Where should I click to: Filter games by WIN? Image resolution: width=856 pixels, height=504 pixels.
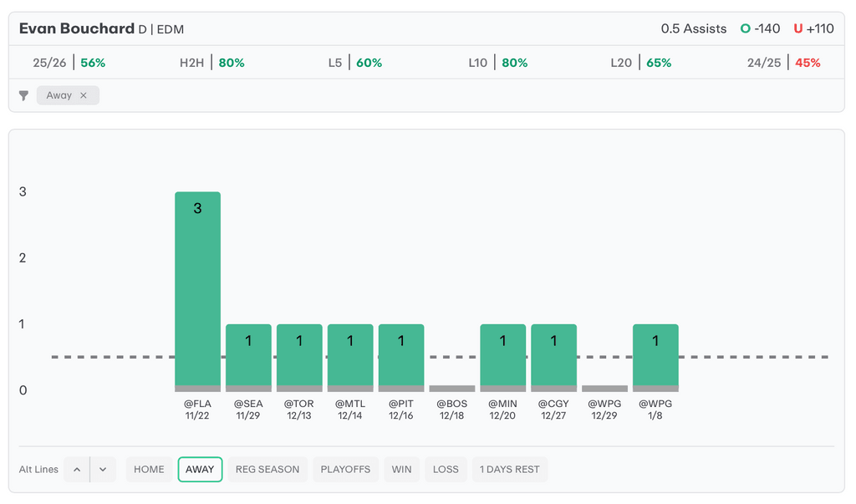tap(401, 470)
